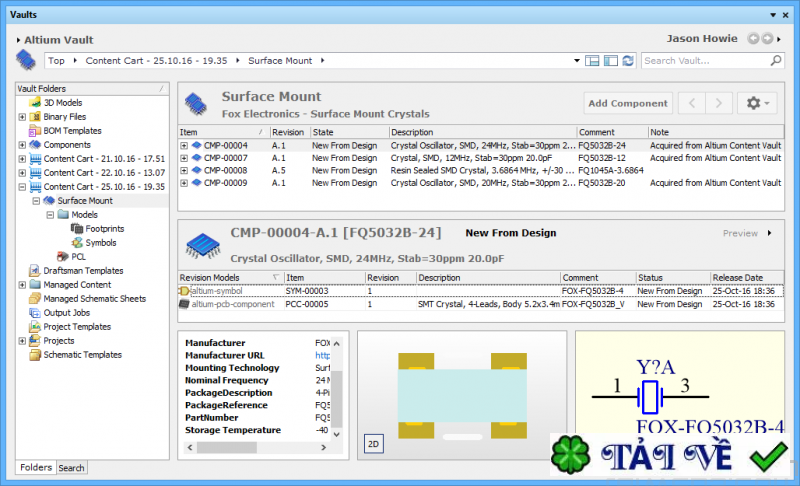Click the refresh vault icon

[627, 61]
